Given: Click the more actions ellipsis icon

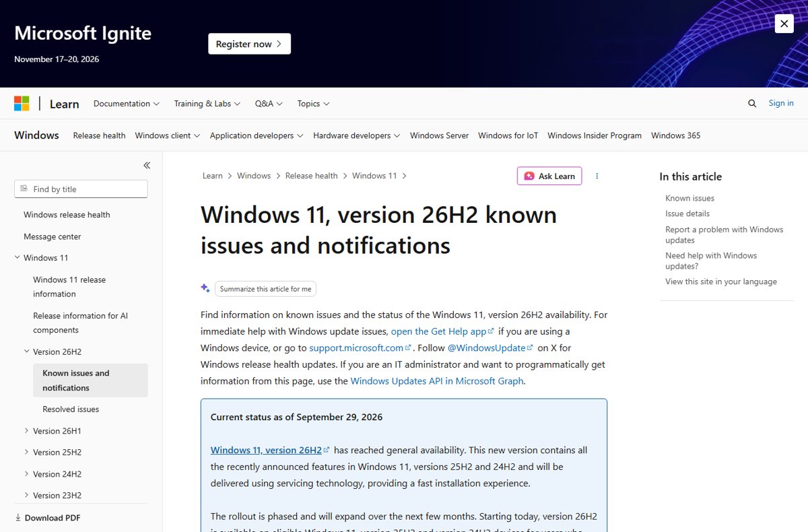Looking at the screenshot, I should 597,176.
